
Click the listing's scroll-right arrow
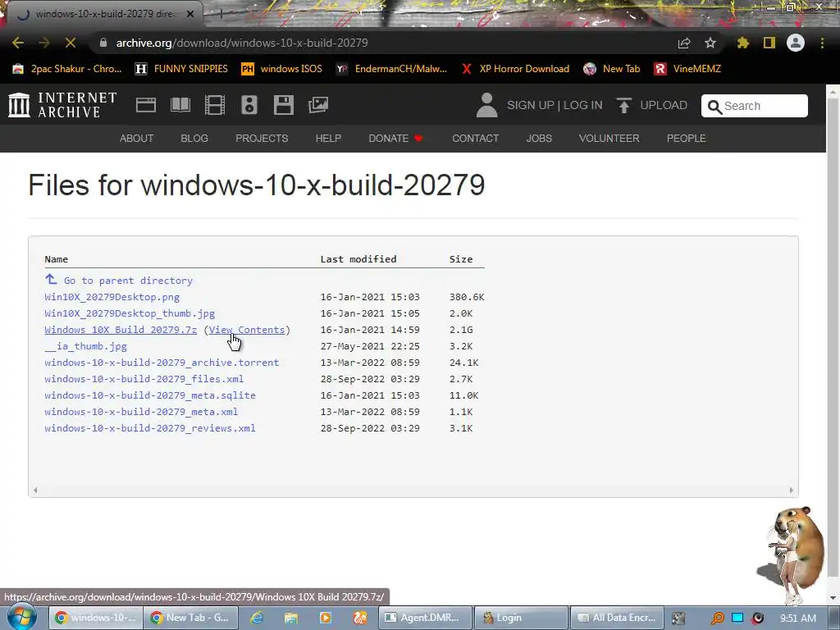[792, 490]
